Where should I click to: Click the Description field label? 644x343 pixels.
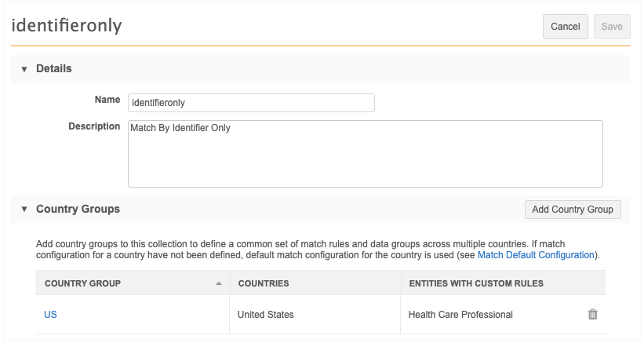click(x=94, y=126)
